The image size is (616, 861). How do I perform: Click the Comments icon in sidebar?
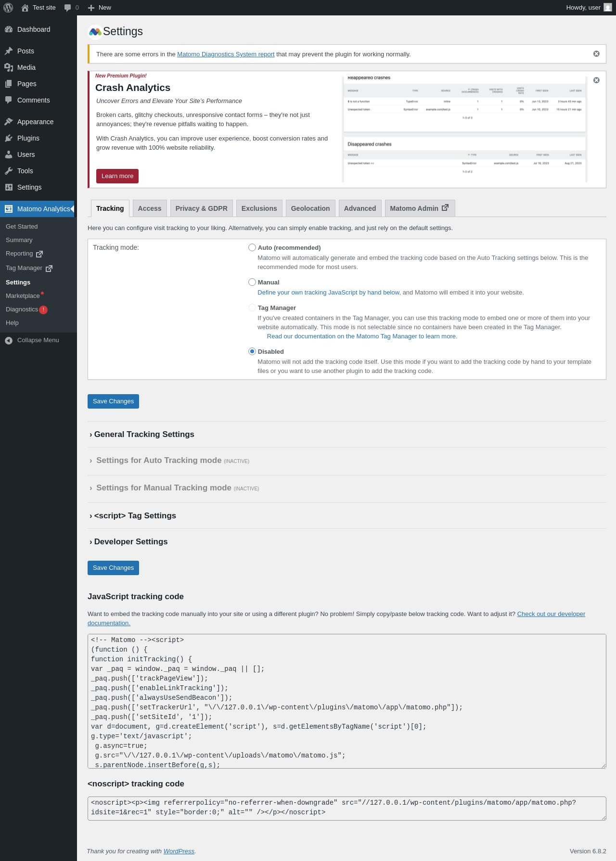[x=9, y=100]
